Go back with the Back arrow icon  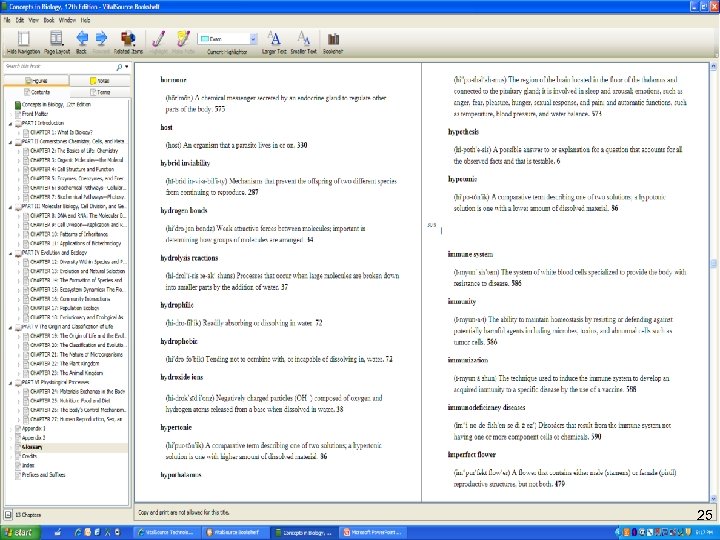click(x=82, y=38)
